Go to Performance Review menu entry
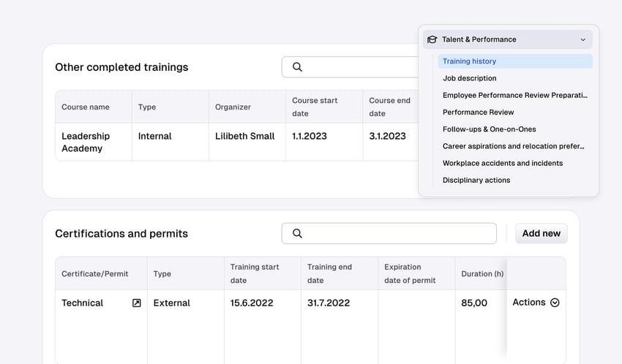The width and height of the screenshot is (622, 364). 478,112
